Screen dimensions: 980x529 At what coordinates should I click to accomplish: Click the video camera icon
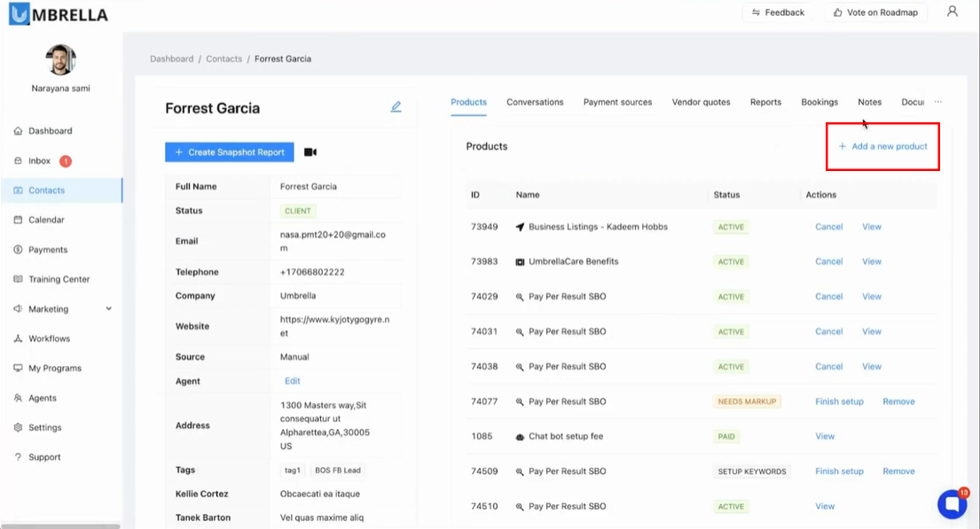tap(310, 152)
